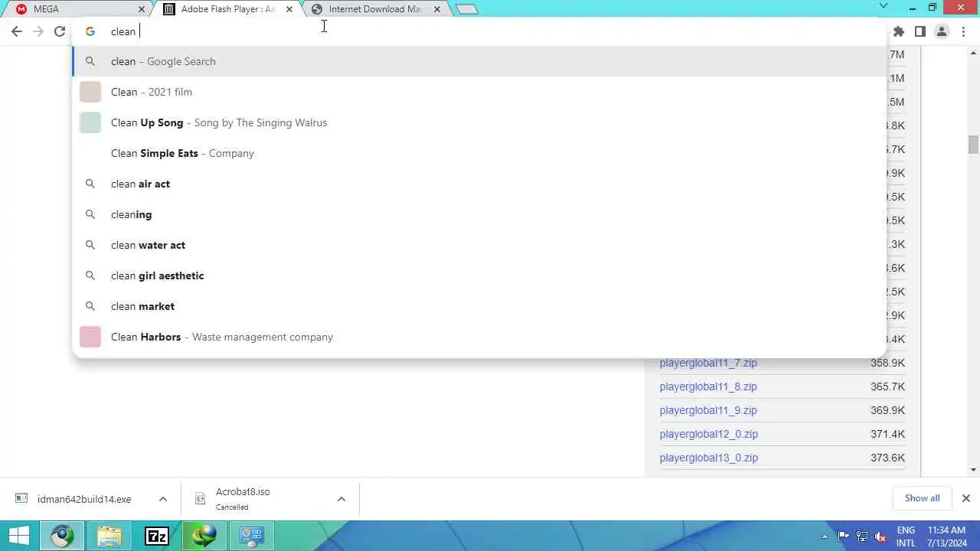Choose 'Clean Simple Eats - Company' suggestion
This screenshot has width=980, height=551.
point(479,153)
